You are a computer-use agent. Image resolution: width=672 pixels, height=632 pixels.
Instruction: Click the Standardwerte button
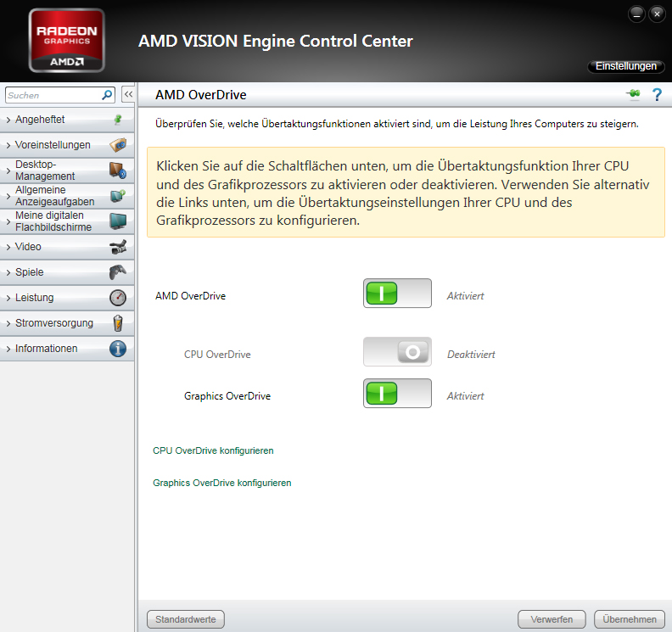[186, 619]
